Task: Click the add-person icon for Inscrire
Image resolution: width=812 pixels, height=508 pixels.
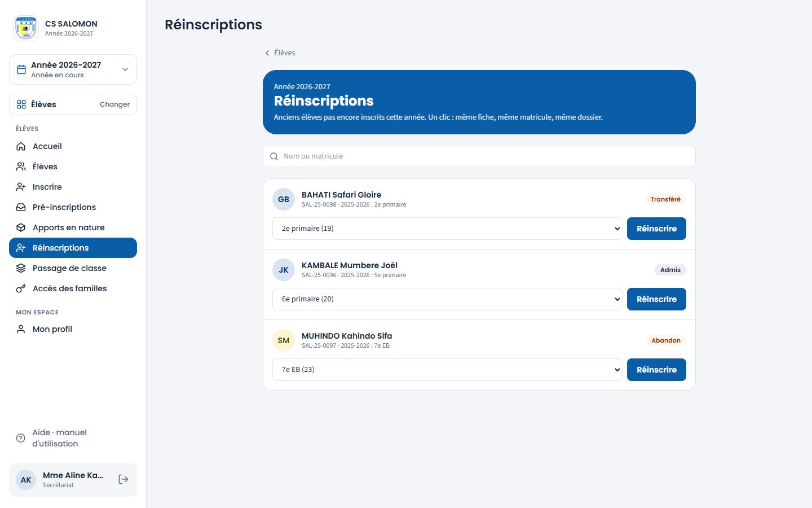Action: (21, 187)
